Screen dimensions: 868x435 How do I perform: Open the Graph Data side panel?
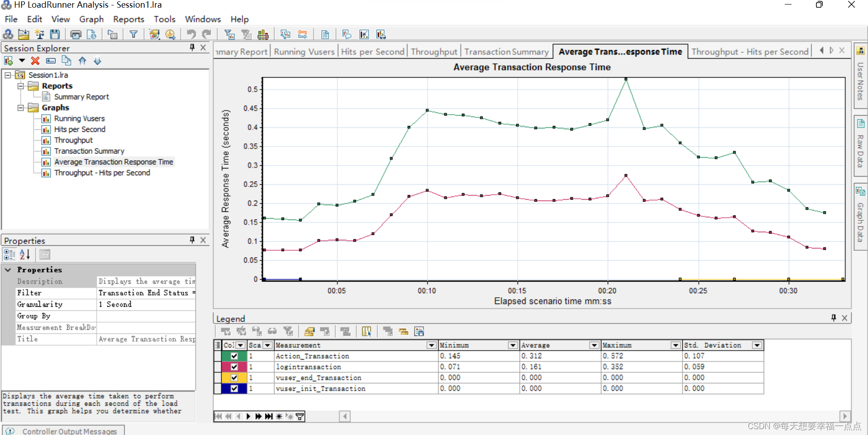tap(860, 216)
